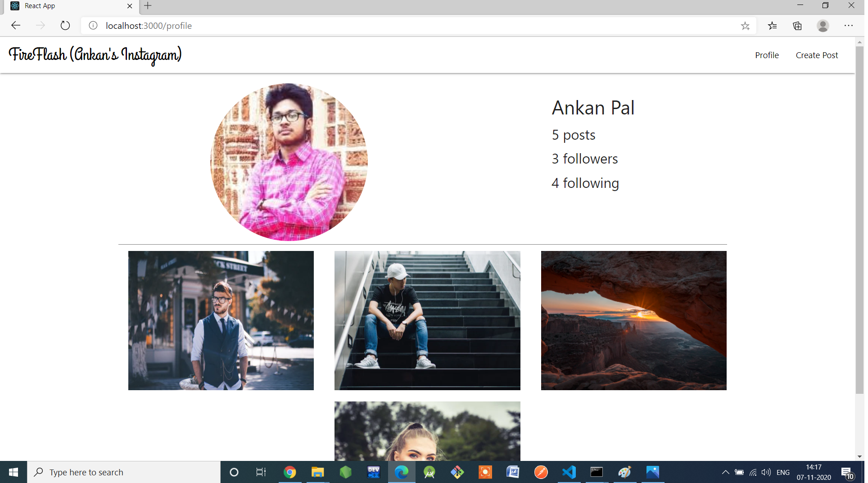Check the battery status icon

(739, 472)
